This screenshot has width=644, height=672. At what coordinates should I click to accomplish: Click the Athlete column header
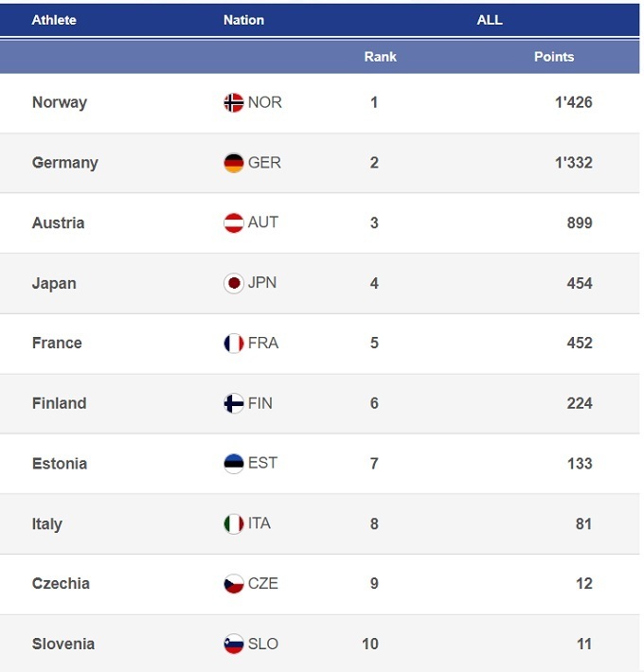(54, 19)
